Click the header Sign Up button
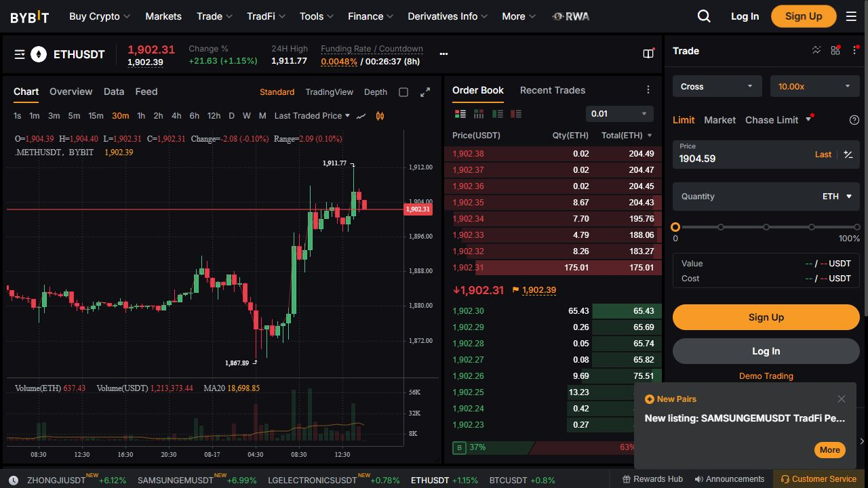This screenshot has width=868, height=488. click(804, 16)
